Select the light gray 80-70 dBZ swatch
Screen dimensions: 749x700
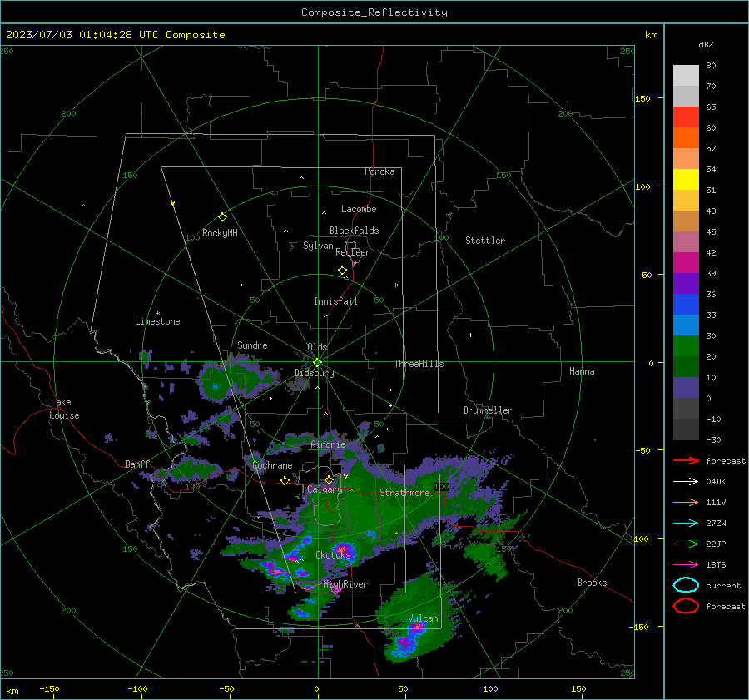pyautogui.click(x=686, y=76)
